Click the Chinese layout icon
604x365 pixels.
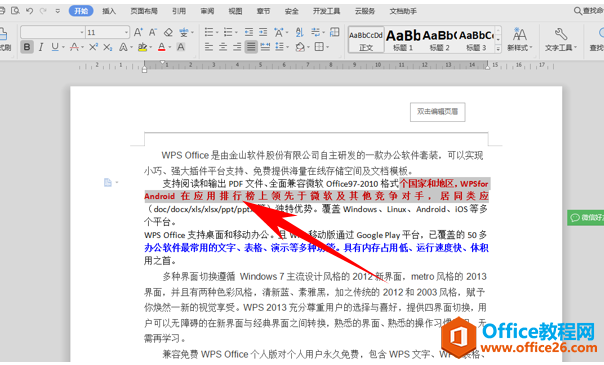(279, 32)
